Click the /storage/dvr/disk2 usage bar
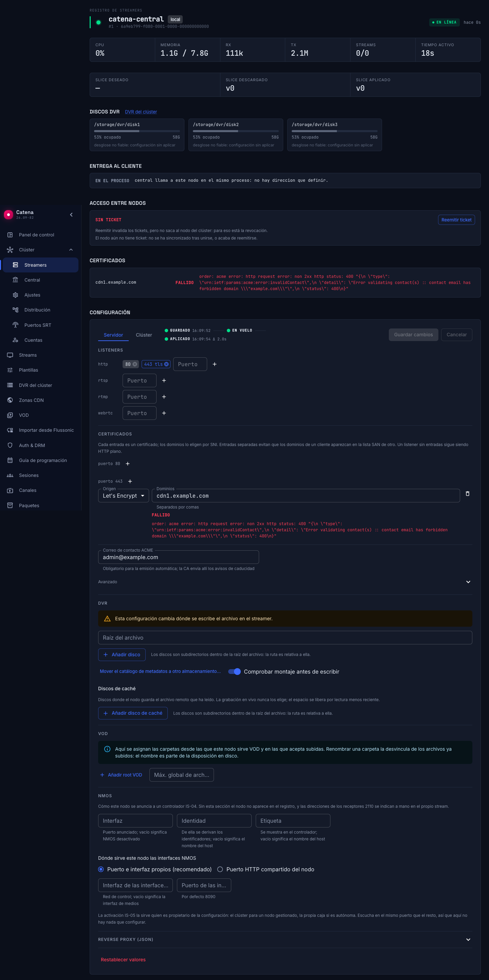The height and width of the screenshot is (980, 489). (236, 131)
